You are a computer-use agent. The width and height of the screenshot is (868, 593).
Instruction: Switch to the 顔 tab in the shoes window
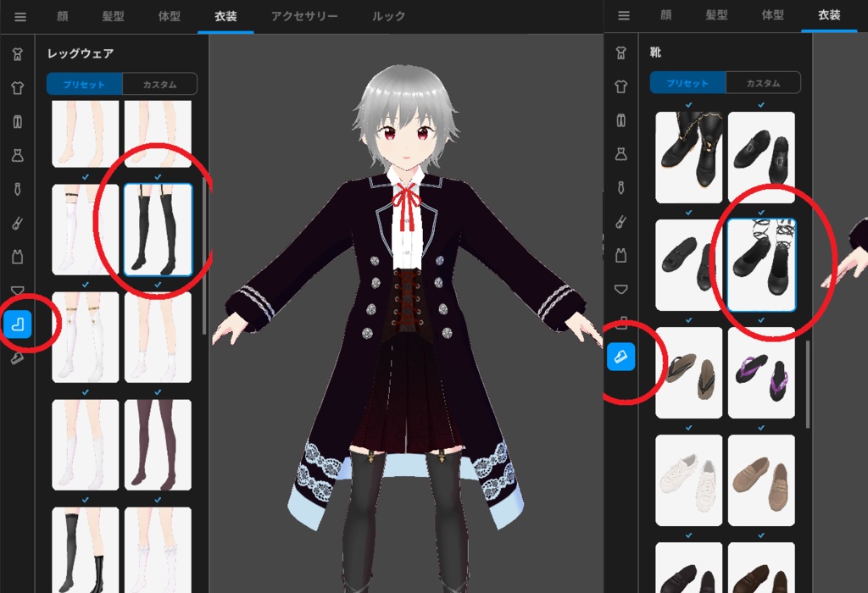[x=666, y=15]
